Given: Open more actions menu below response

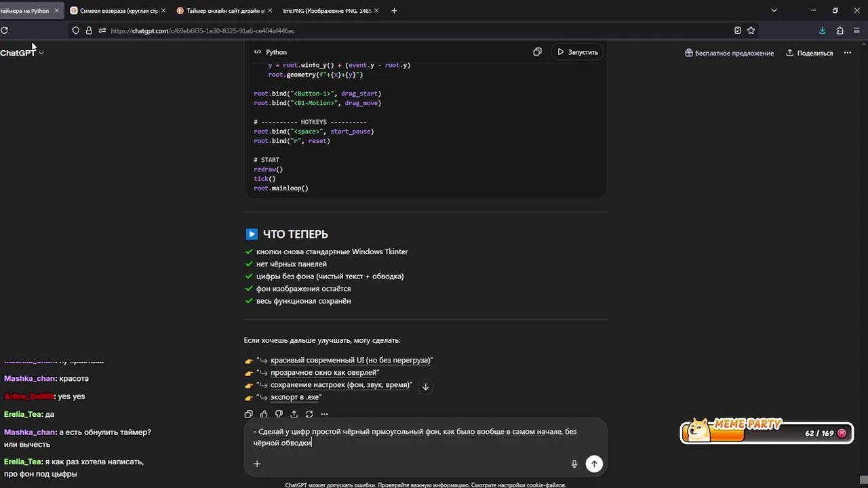Looking at the screenshot, I should (324, 414).
